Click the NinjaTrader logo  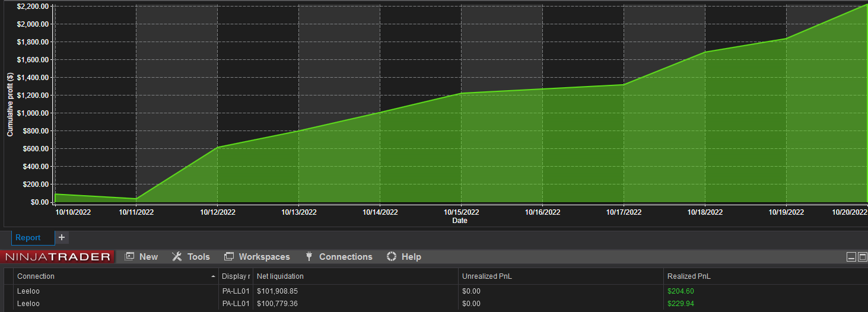(58, 257)
